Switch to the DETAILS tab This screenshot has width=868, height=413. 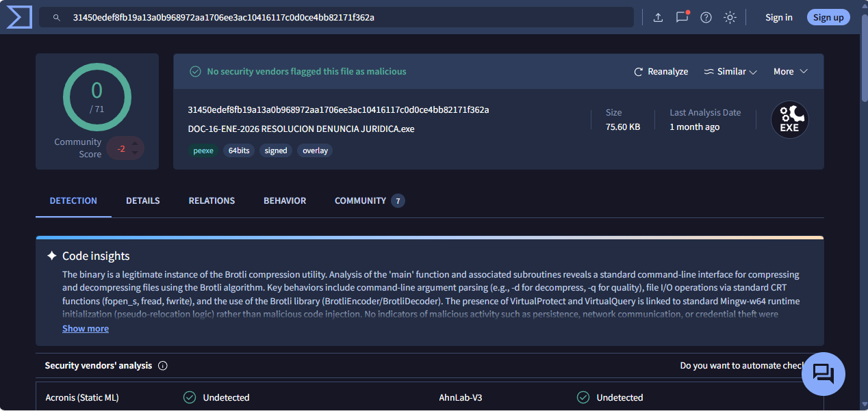[143, 200]
